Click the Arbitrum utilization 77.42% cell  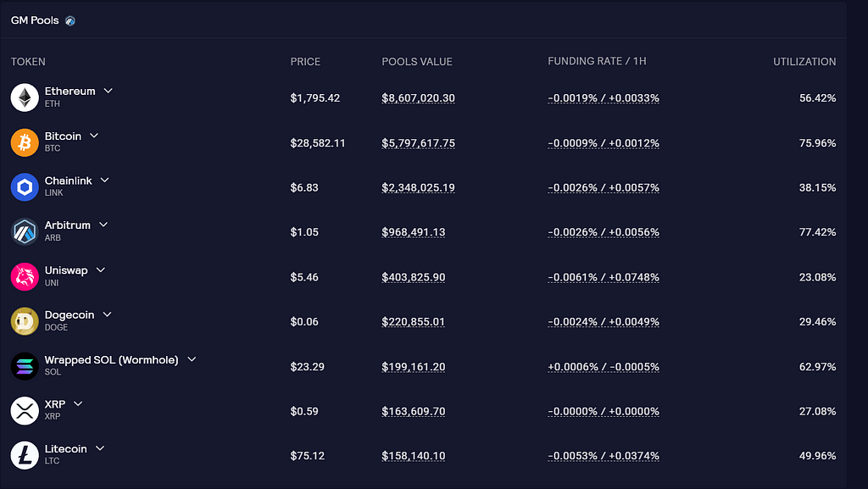coord(817,232)
